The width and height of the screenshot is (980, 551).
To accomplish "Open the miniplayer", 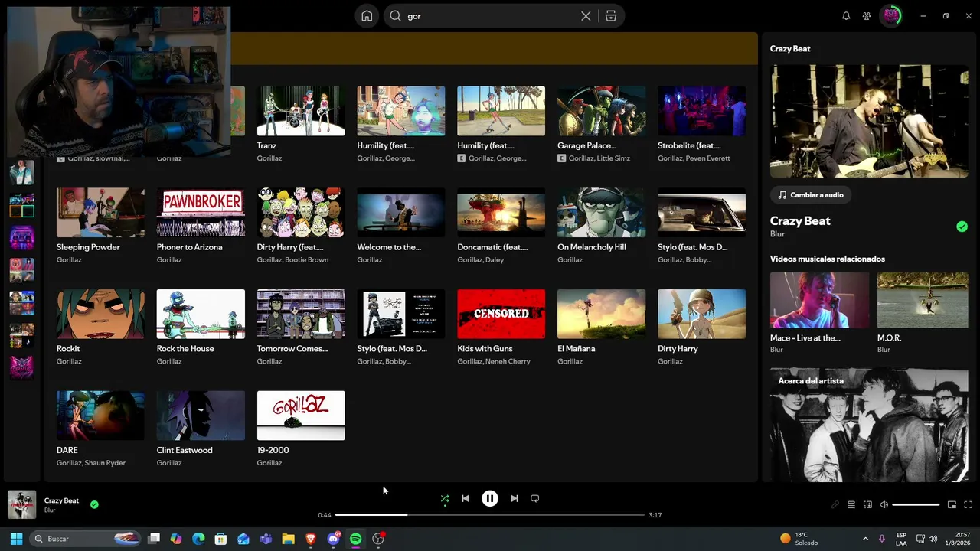I will [952, 505].
